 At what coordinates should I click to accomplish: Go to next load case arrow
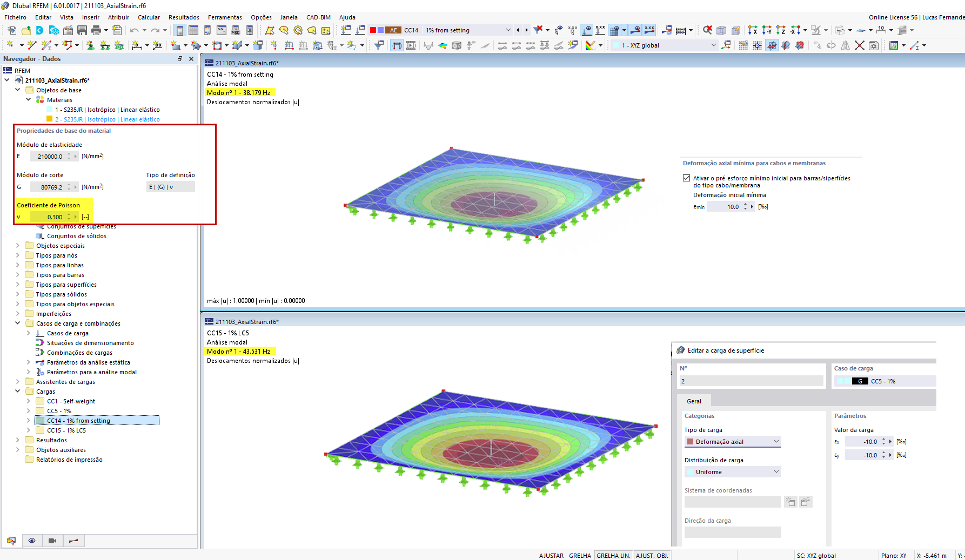526,30
